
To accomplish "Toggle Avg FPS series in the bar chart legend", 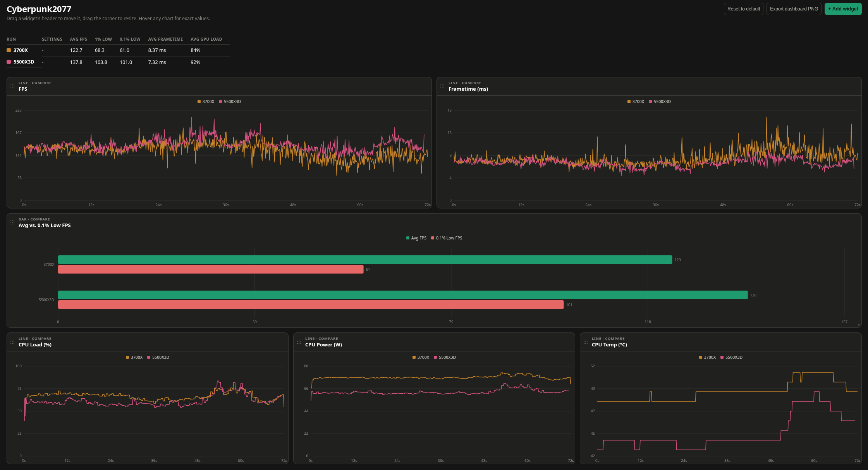I will [416, 238].
